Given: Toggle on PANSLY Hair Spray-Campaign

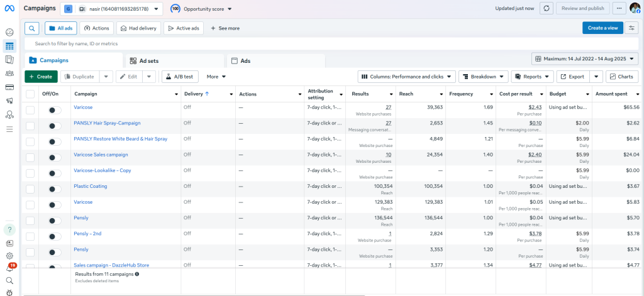Looking at the screenshot, I should [x=55, y=126].
